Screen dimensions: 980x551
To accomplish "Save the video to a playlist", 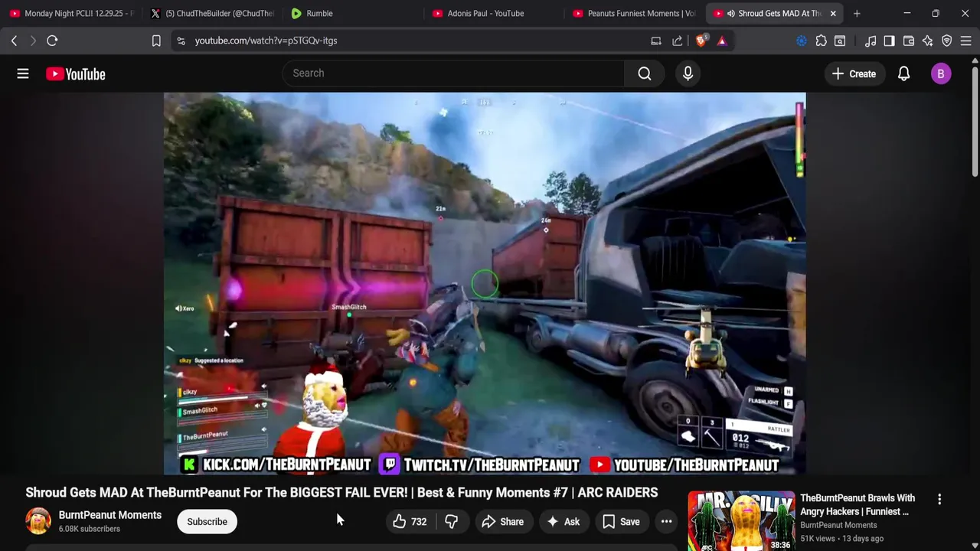I will click(x=621, y=522).
